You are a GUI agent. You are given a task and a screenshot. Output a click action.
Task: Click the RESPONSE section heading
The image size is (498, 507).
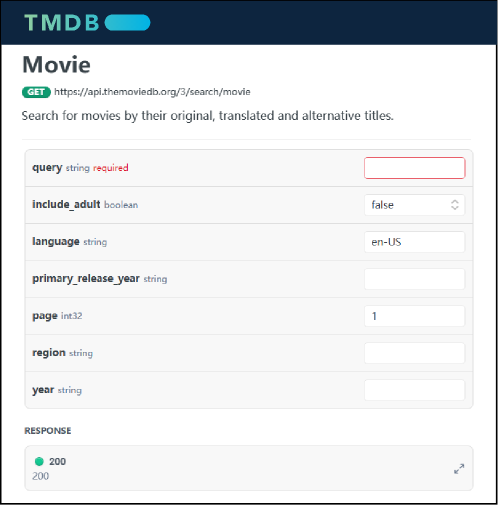coord(48,431)
